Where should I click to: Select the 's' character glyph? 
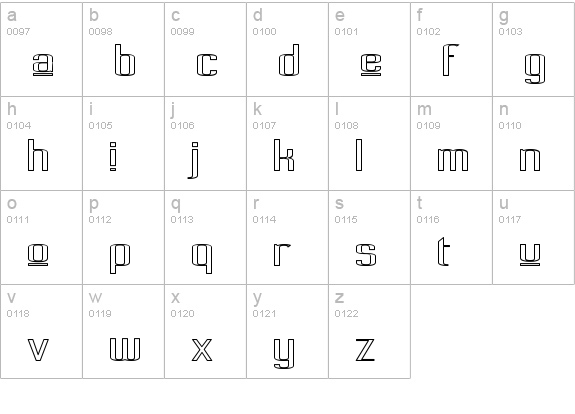click(369, 237)
